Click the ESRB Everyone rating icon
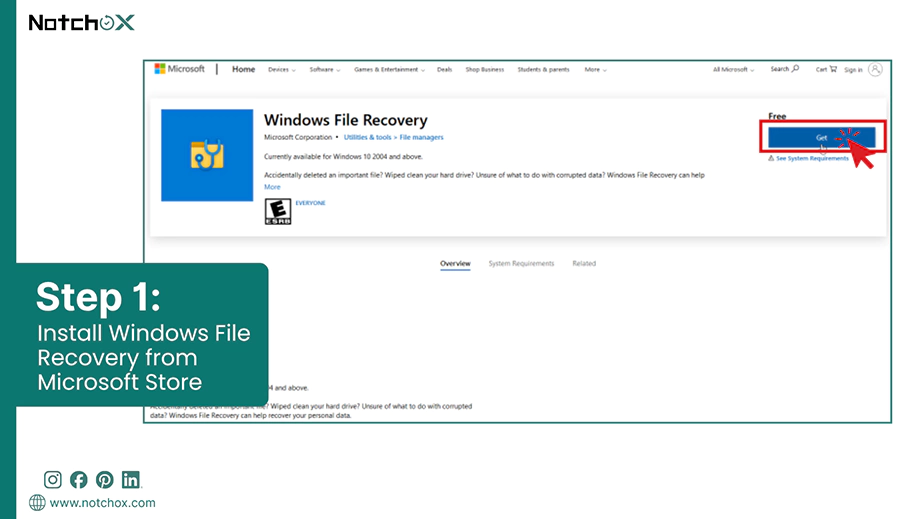Viewport: 922px width, 519px height. point(278,212)
